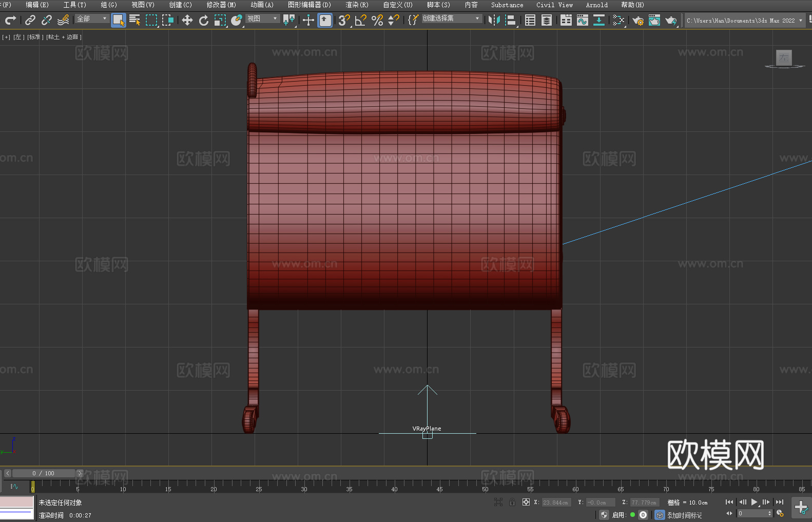The image size is (812, 522).
Task: Select the Move tool in toolbar
Action: tap(187, 20)
